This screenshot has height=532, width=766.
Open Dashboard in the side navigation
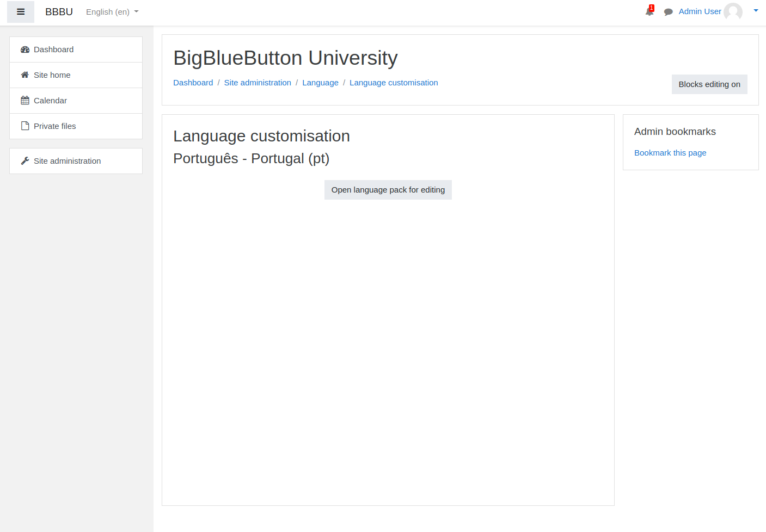tap(76, 50)
